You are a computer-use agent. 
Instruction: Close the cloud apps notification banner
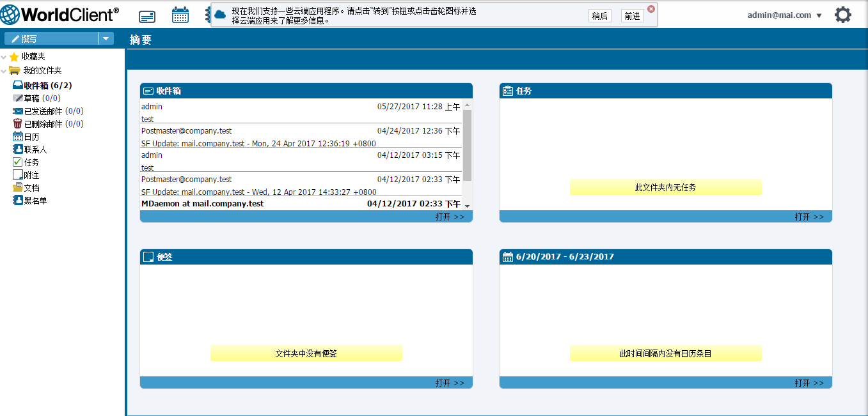click(651, 9)
